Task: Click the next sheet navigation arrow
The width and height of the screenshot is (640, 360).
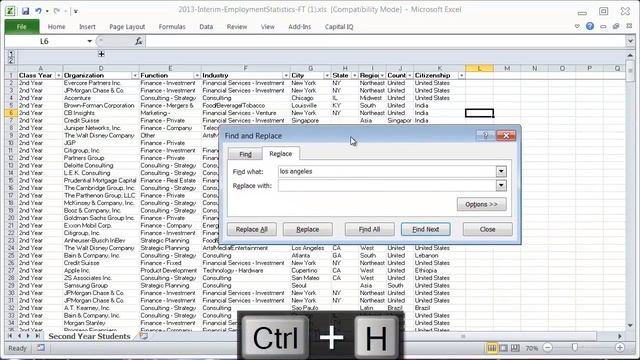Action: pyautogui.click(x=28, y=336)
